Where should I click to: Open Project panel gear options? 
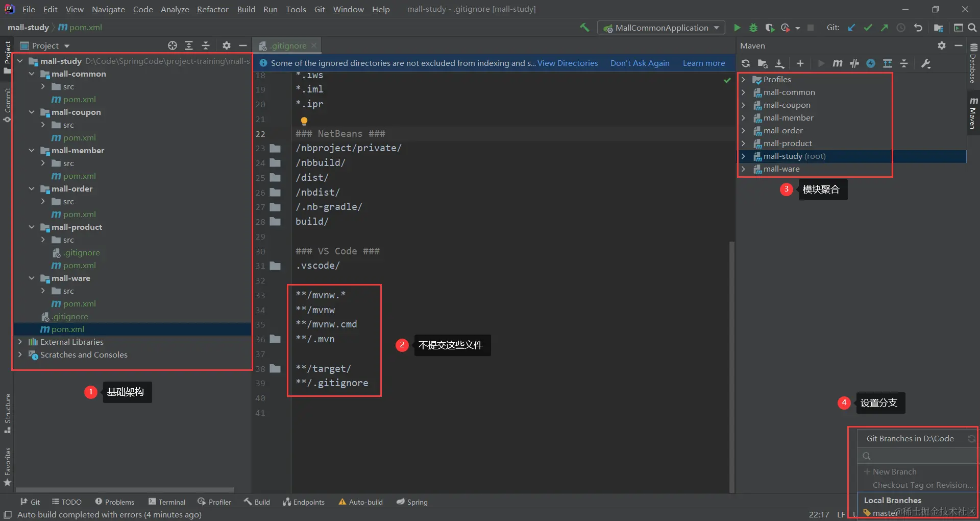click(227, 45)
